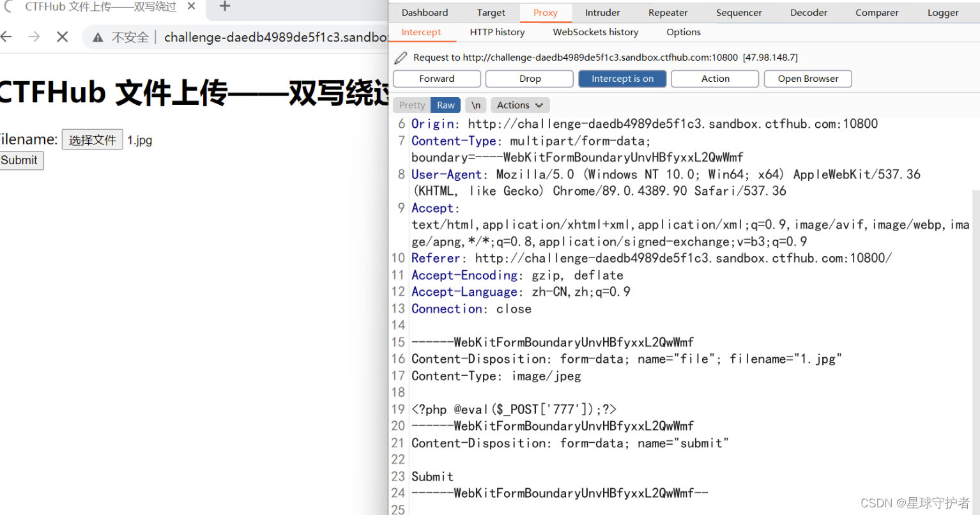Open a new browser tab
The image size is (980, 515).
tap(224, 6)
